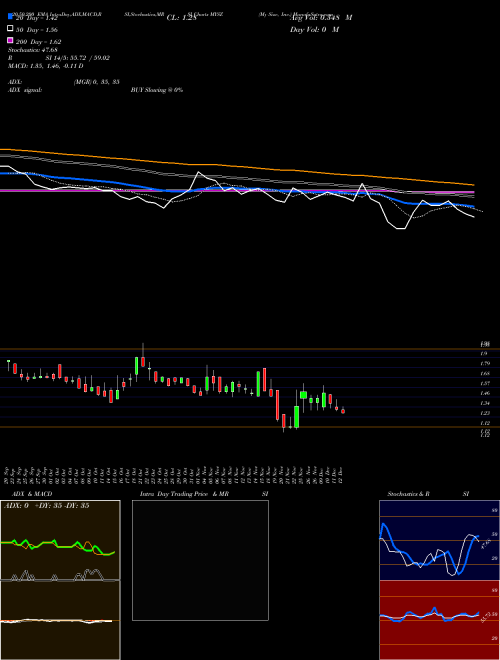The width and height of the screenshot is (500, 660).
Task: Click the 'ADX: 0 +DY: 35 -DY: 35' header
Action: click(46, 506)
